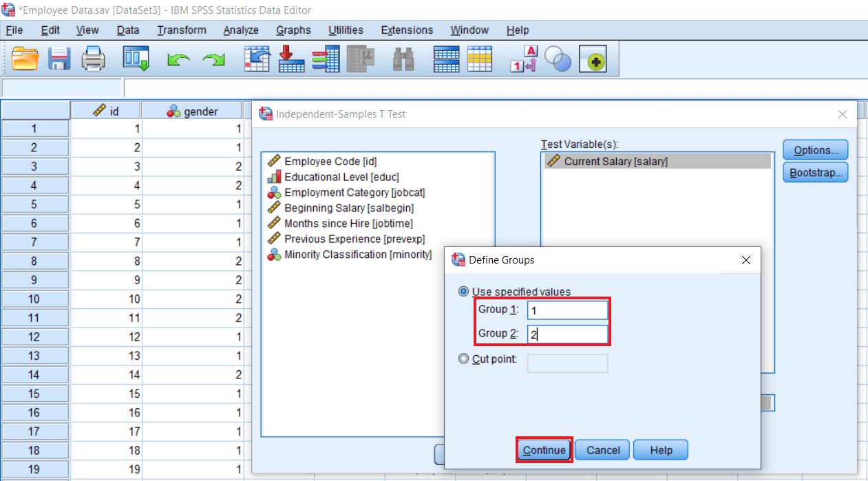
Task: Select Use specified values radio button
Action: [x=464, y=291]
